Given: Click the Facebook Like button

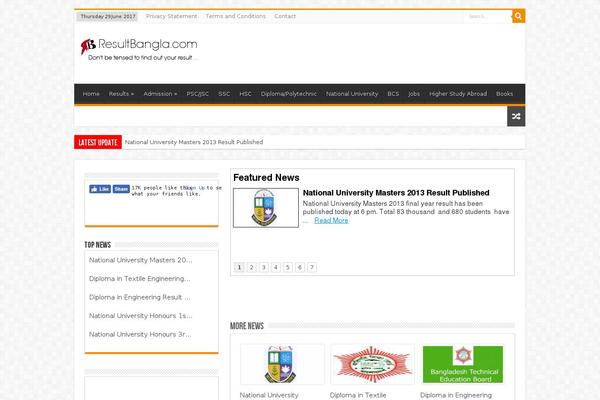Looking at the screenshot, I should pos(100,189).
